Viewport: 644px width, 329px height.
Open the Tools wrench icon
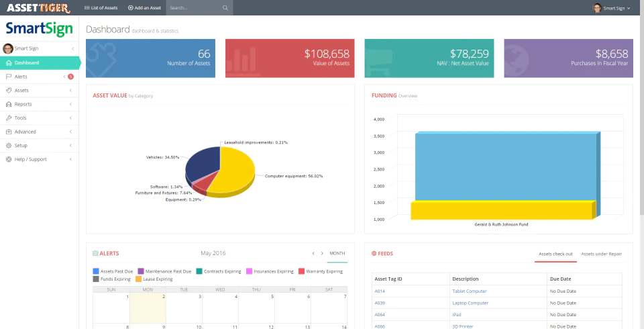pos(9,118)
